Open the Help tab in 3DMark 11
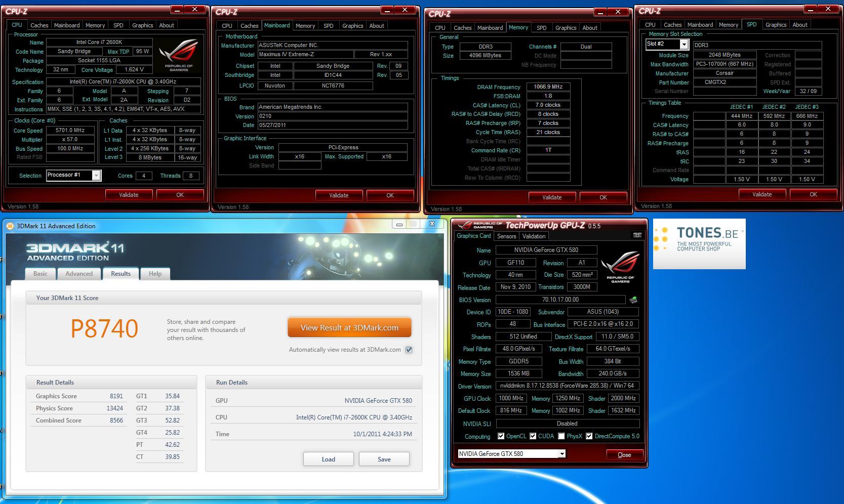The image size is (844, 504). click(x=155, y=274)
